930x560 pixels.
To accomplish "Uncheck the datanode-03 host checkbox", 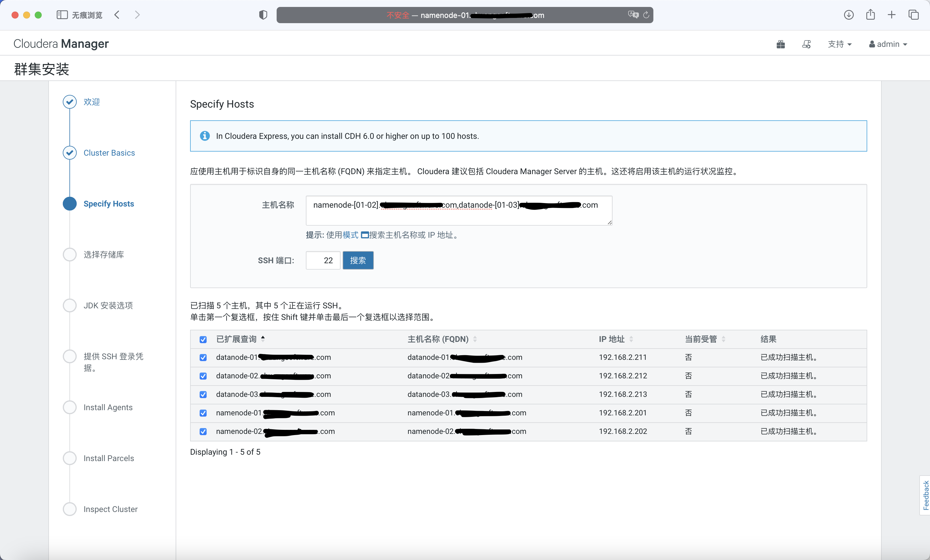I will click(203, 395).
